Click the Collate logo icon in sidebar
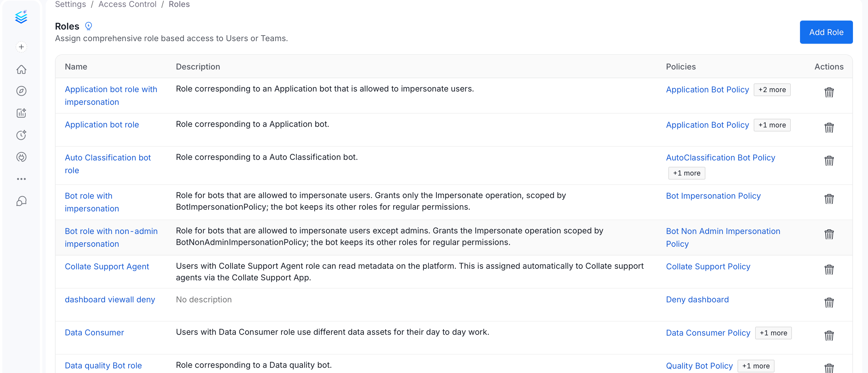This screenshot has width=868, height=373. point(21,17)
